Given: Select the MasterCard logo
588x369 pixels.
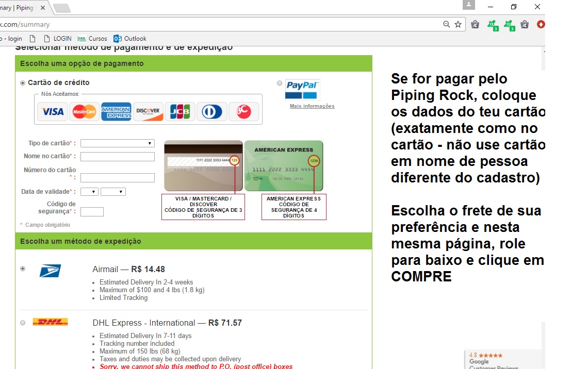Looking at the screenshot, I should point(85,112).
